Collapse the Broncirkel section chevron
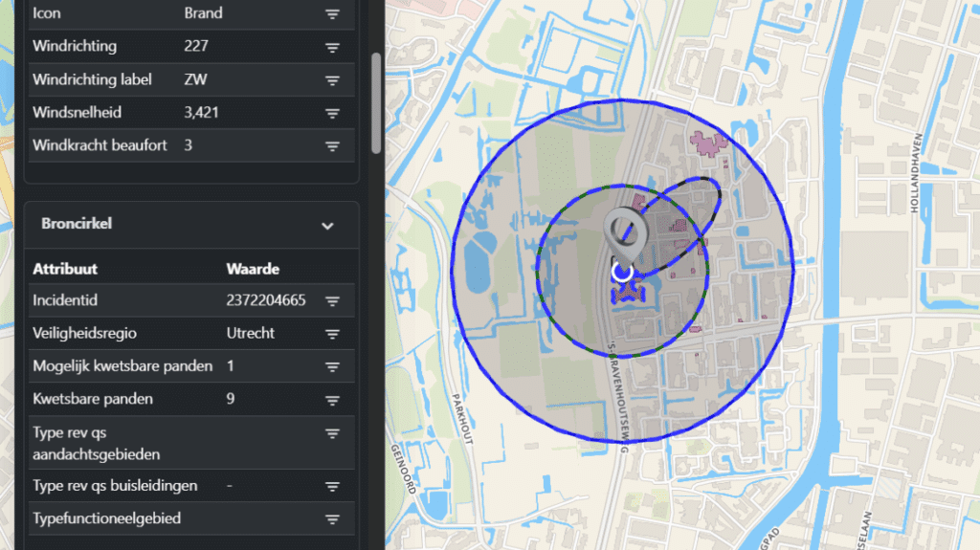The width and height of the screenshot is (980, 550). click(327, 226)
